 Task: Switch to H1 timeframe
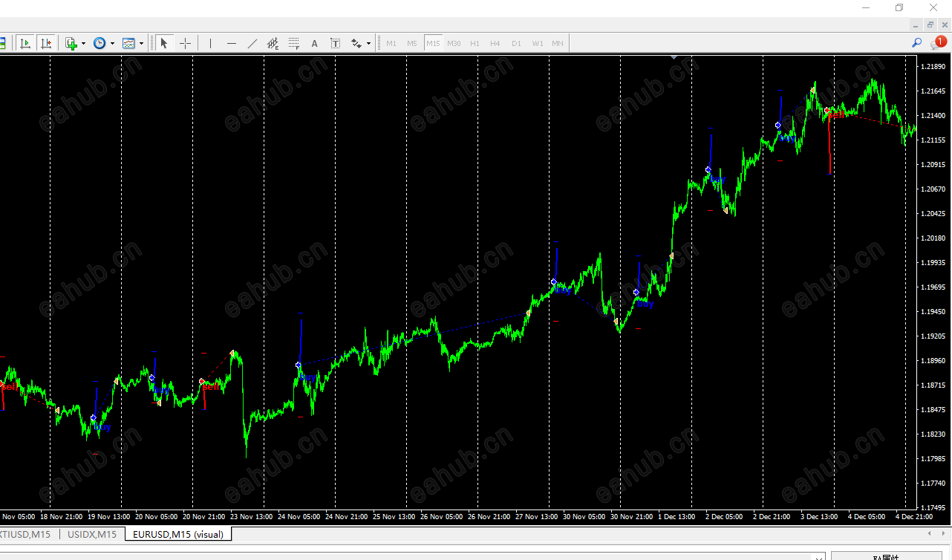point(475,43)
